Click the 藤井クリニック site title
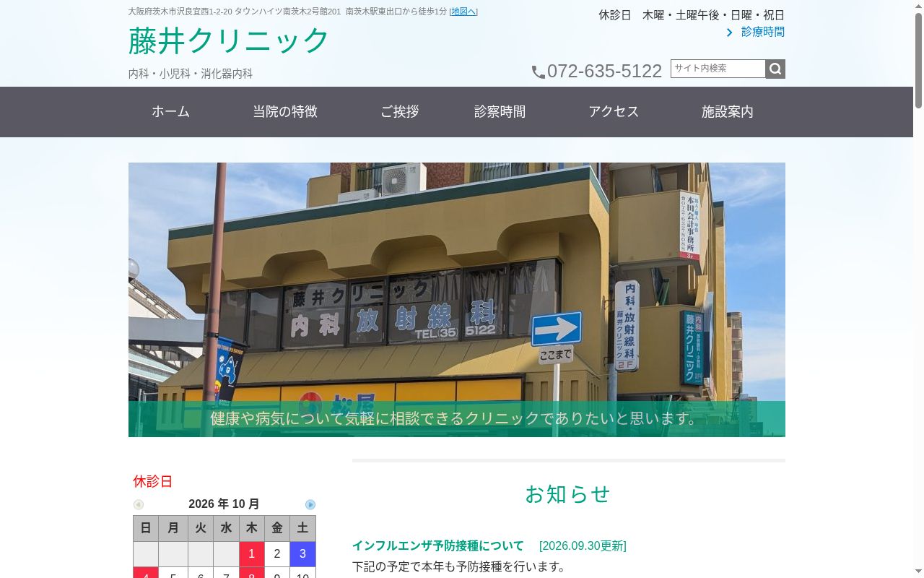The image size is (924, 578). [229, 40]
